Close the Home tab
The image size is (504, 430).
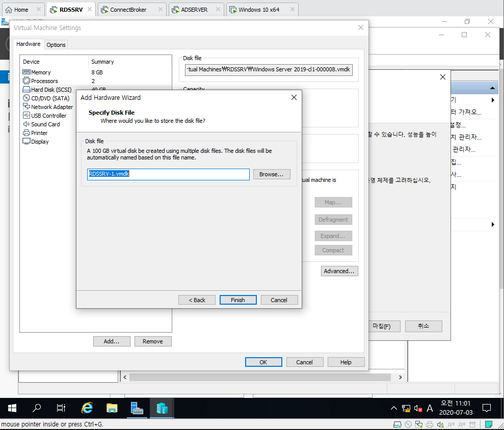pyautogui.click(x=39, y=9)
